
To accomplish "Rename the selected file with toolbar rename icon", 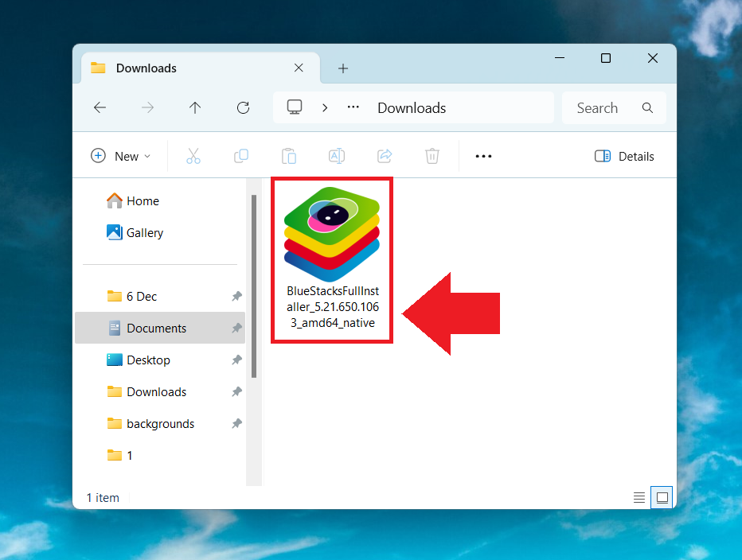I will [337, 156].
